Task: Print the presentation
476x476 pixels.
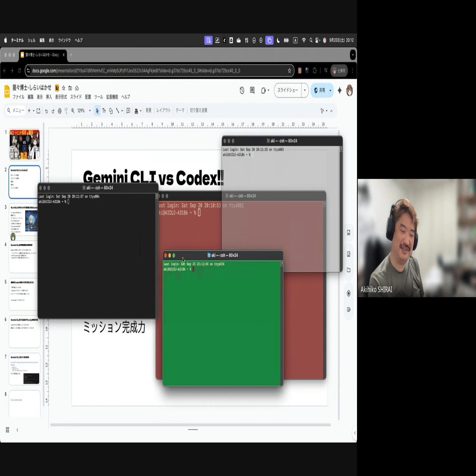Action: point(59,111)
